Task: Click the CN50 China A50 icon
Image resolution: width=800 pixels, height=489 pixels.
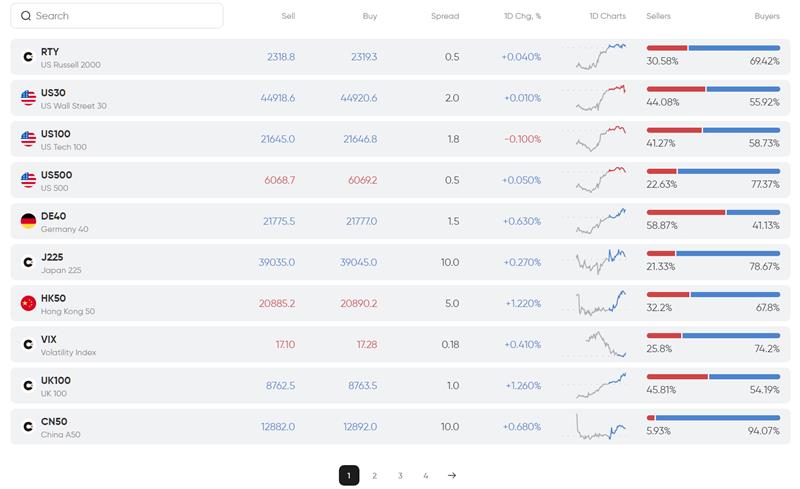Action: pos(28,426)
